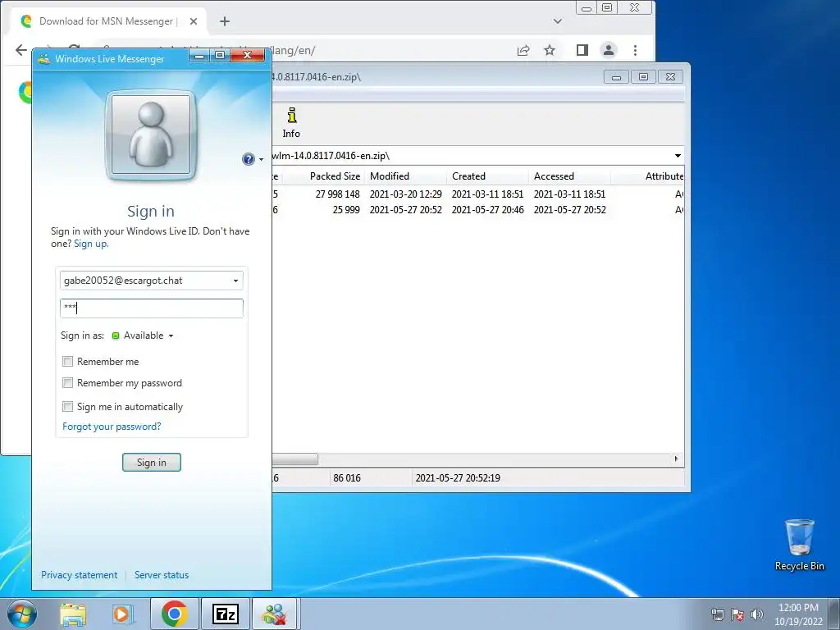Click the 7-Zip scrollbar right arrow
The image size is (840, 630).
pyautogui.click(x=677, y=459)
